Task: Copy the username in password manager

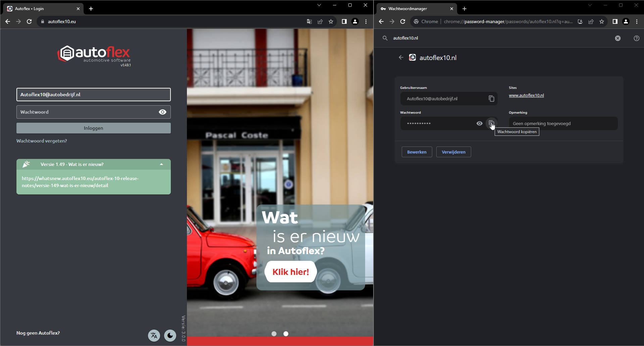Action: tap(491, 99)
